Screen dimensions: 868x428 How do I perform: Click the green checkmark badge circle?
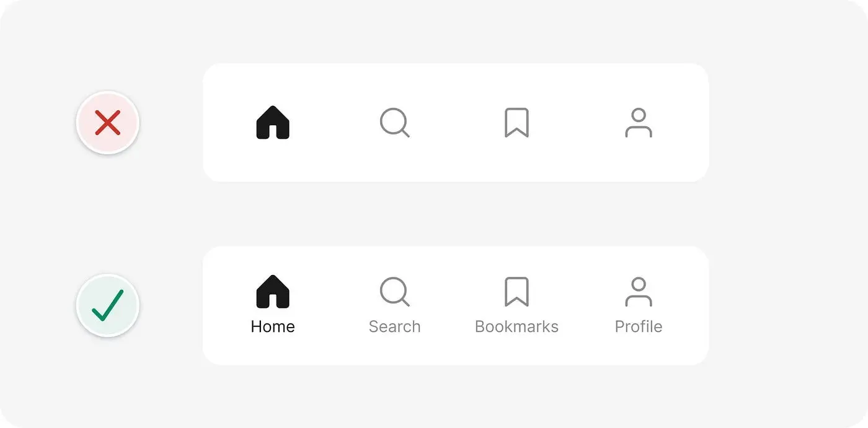(x=108, y=305)
